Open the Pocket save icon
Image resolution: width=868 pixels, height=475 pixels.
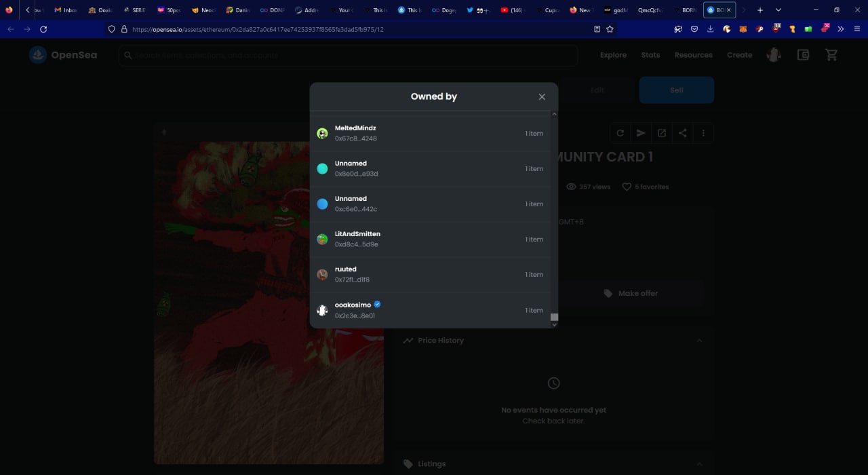(x=694, y=29)
